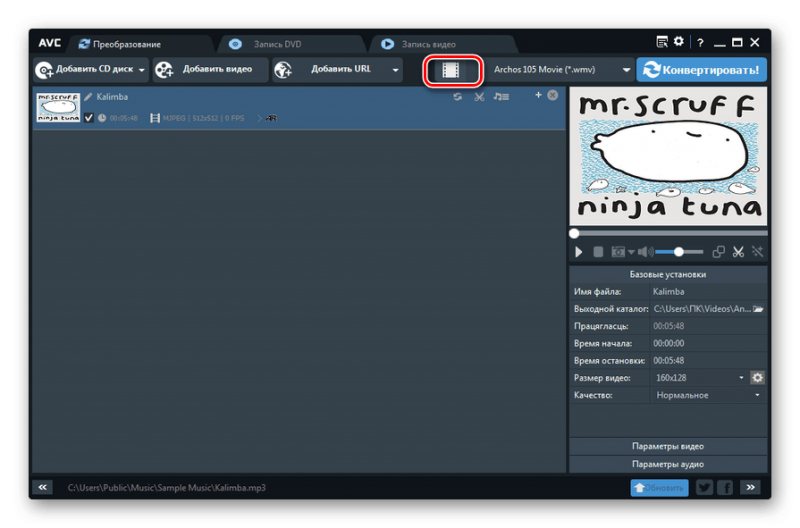Open the 160x128 video size dropdown
800x528 pixels.
(741, 377)
